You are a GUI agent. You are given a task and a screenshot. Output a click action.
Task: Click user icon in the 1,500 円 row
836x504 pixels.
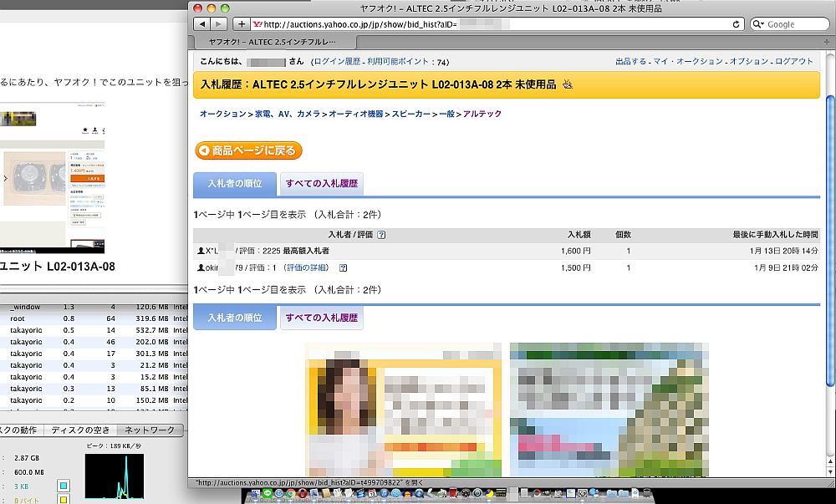[x=201, y=267]
